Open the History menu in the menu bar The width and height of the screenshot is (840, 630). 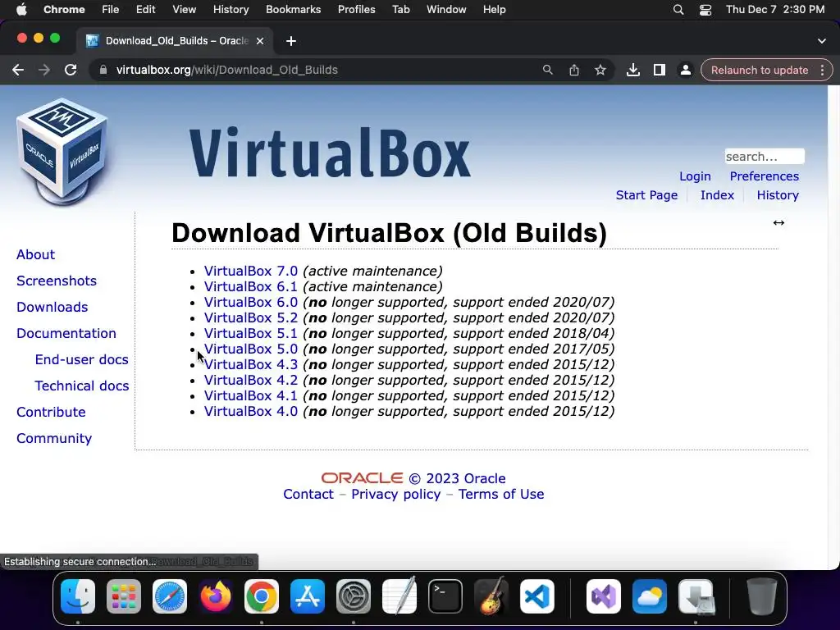[x=231, y=10]
